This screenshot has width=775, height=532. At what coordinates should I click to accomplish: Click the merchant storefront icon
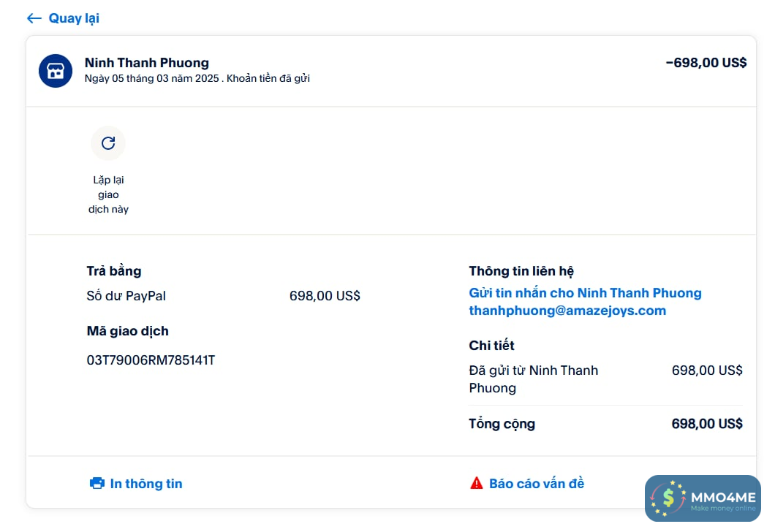[x=56, y=71]
